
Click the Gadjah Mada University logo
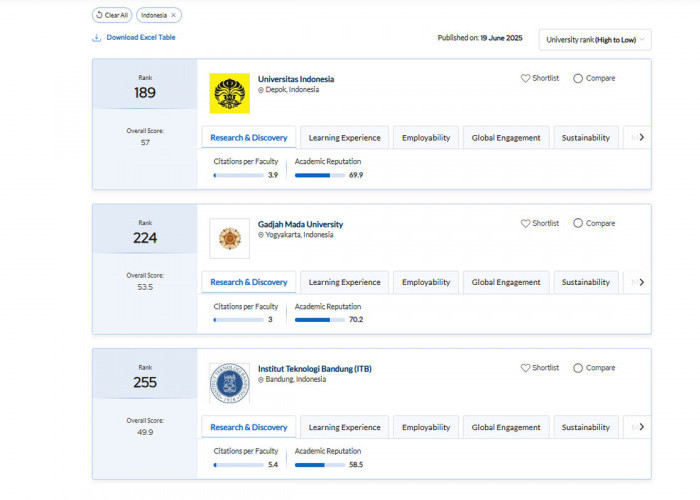coord(229,238)
